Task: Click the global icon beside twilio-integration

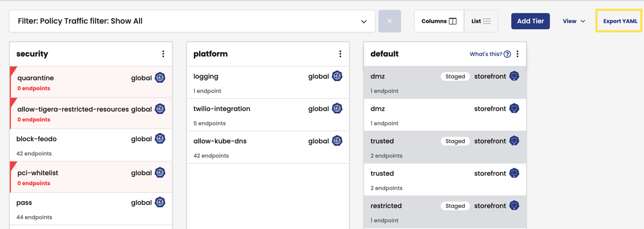Action: coord(337,109)
